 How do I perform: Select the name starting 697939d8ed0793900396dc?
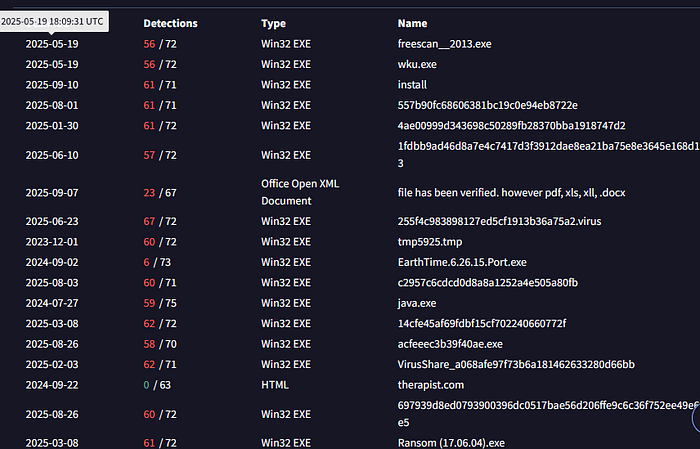[549, 414]
